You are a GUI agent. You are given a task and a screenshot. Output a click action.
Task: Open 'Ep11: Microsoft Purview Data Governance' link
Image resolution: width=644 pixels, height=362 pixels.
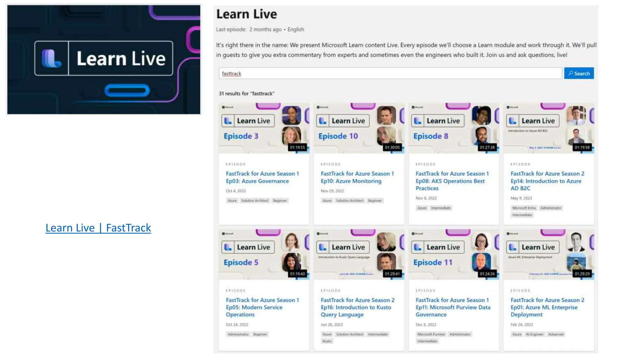coord(453,307)
